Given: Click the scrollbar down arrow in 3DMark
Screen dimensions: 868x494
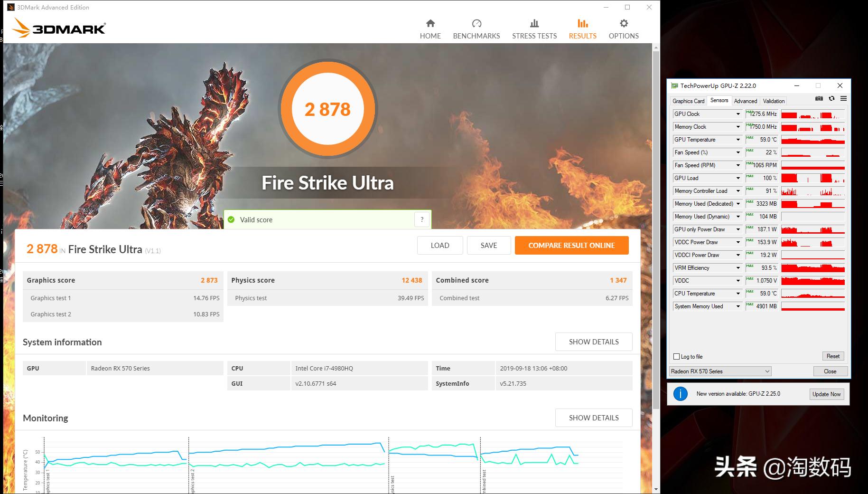Looking at the screenshot, I should coord(656,489).
